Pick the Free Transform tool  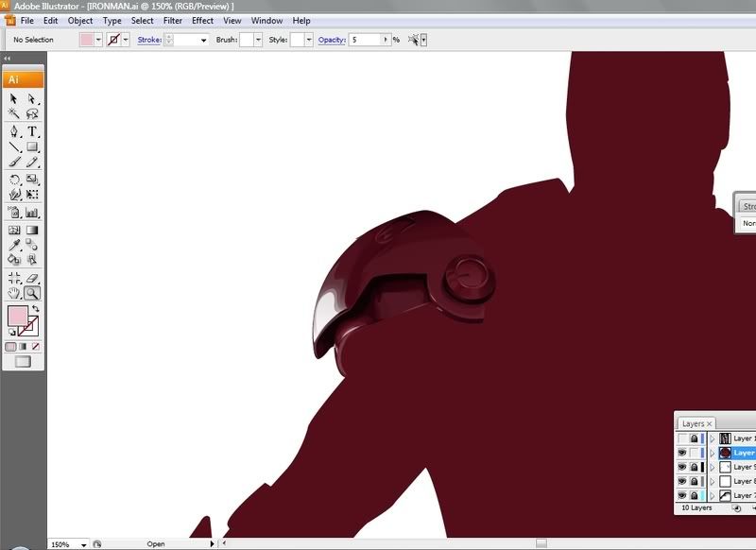32,195
